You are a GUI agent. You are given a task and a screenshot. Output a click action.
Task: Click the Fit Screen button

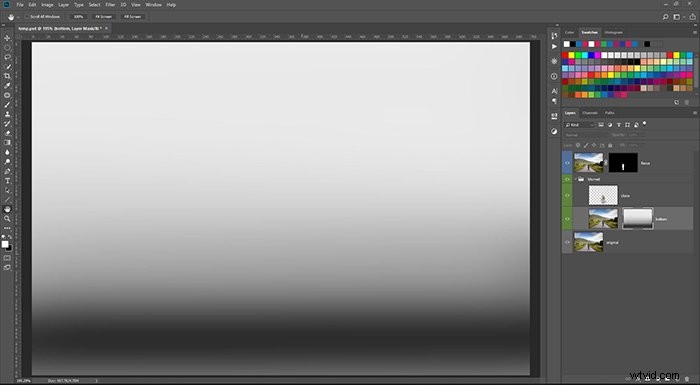click(104, 17)
